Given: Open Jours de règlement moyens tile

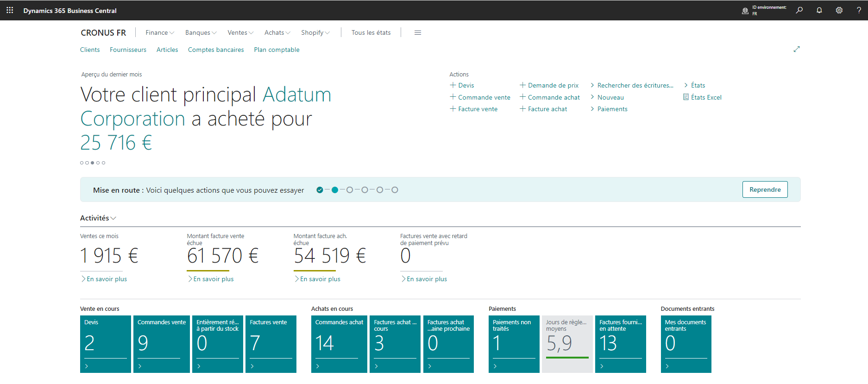Looking at the screenshot, I should click(567, 344).
